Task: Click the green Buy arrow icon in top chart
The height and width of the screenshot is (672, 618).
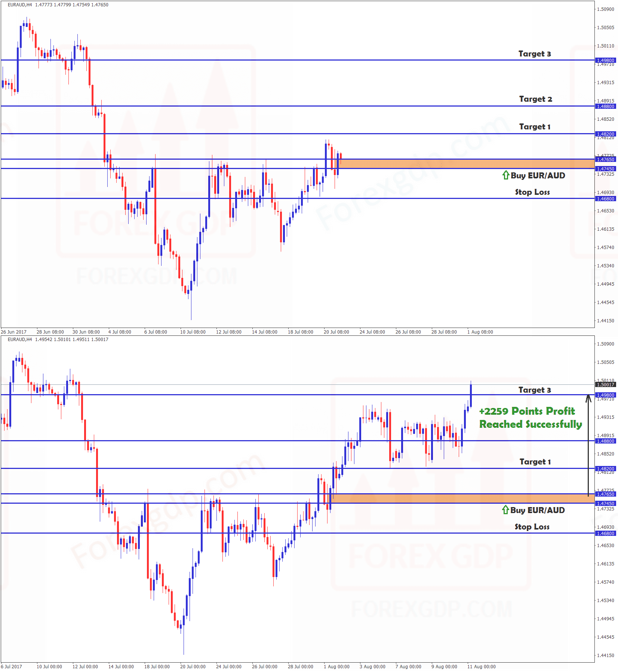Action: [506, 175]
